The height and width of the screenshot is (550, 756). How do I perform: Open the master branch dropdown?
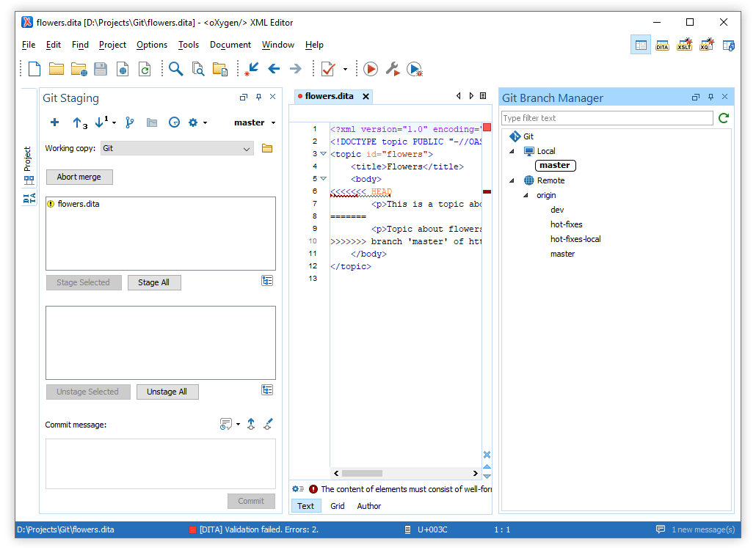coord(255,122)
